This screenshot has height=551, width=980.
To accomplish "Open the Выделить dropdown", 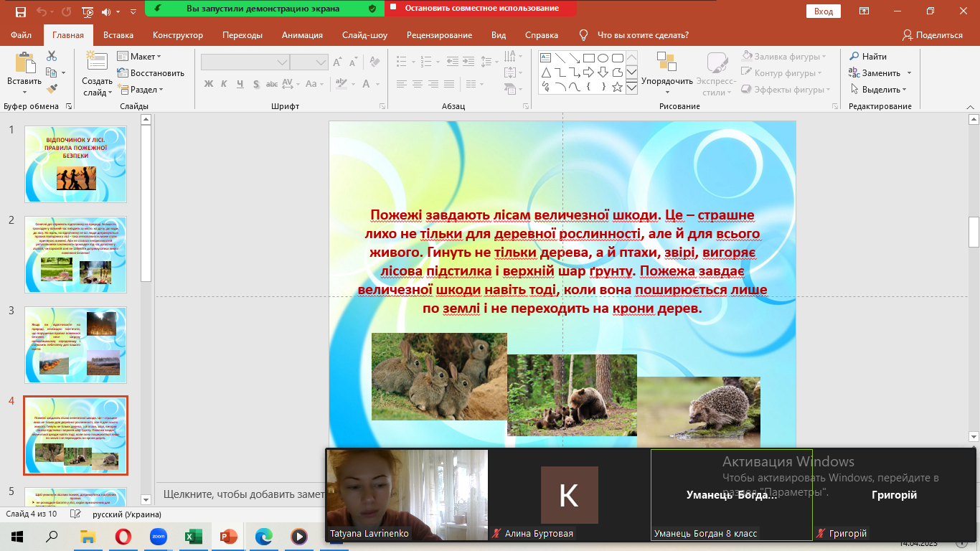I will pyautogui.click(x=880, y=90).
